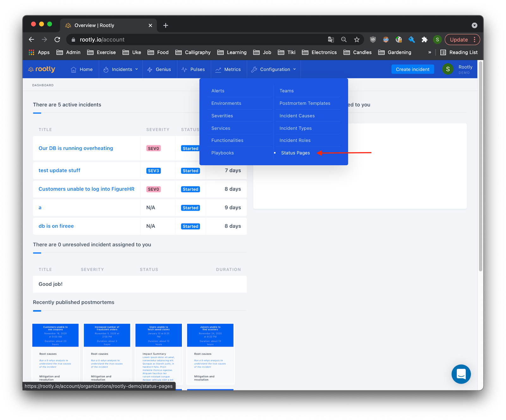Open postmortem Increased number of fraudulent orders

pyautogui.click(x=107, y=353)
